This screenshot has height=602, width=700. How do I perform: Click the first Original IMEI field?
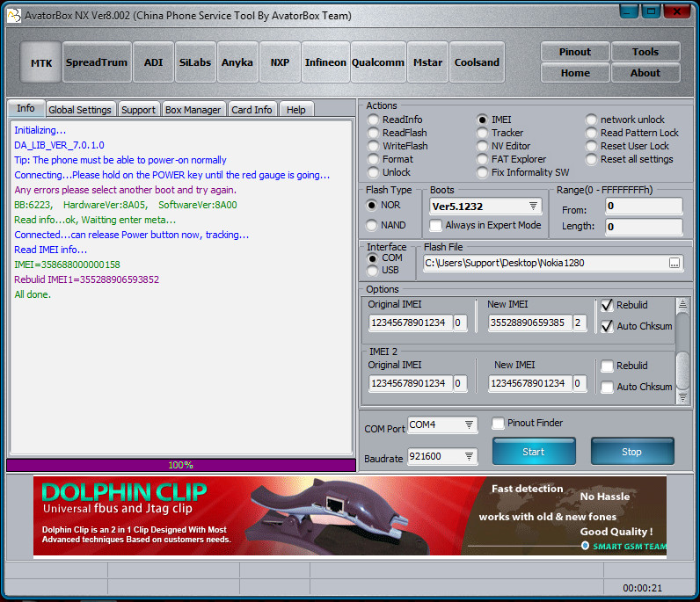411,323
